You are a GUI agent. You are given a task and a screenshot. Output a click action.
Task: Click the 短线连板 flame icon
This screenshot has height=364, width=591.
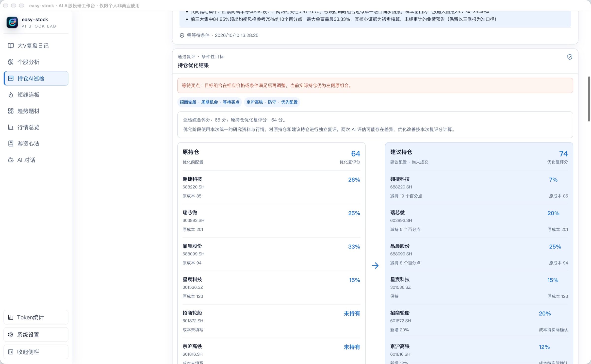pos(11,95)
